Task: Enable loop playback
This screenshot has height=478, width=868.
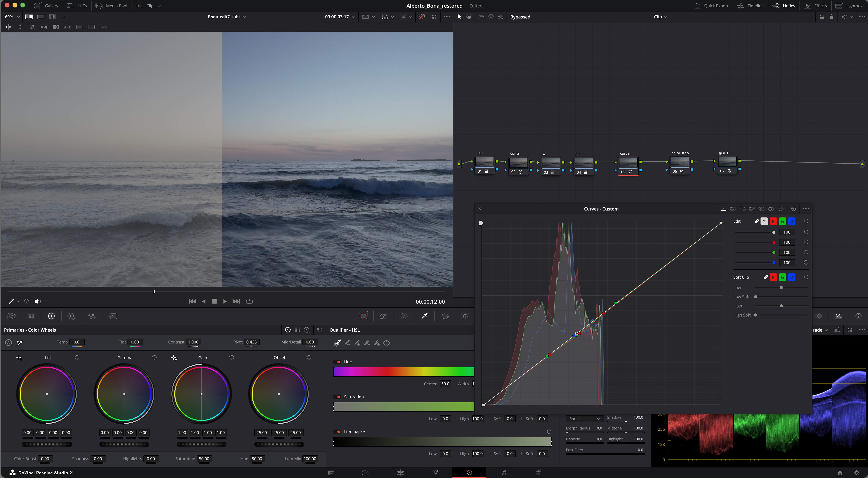Action: click(249, 301)
